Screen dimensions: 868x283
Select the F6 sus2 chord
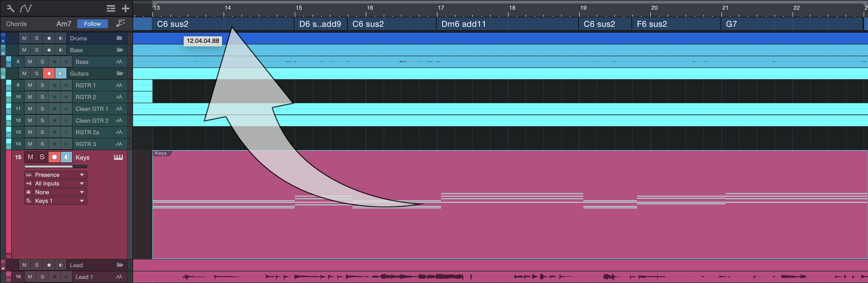tap(677, 24)
